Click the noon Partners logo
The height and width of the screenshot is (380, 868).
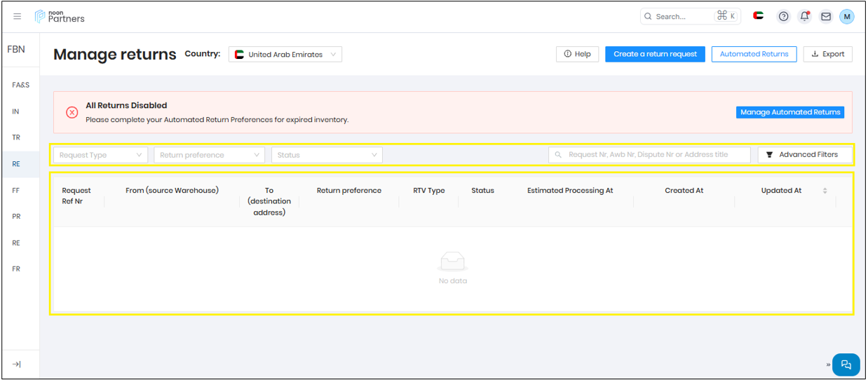click(x=60, y=16)
